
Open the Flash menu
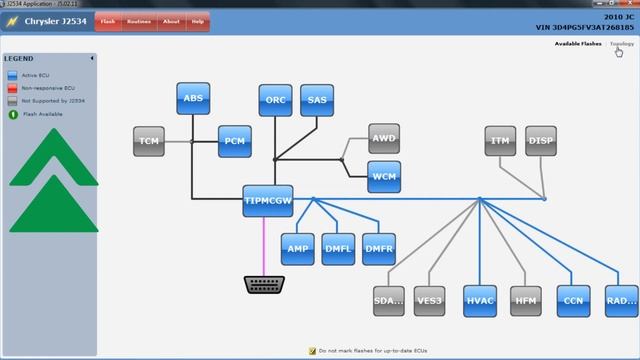coord(108,22)
